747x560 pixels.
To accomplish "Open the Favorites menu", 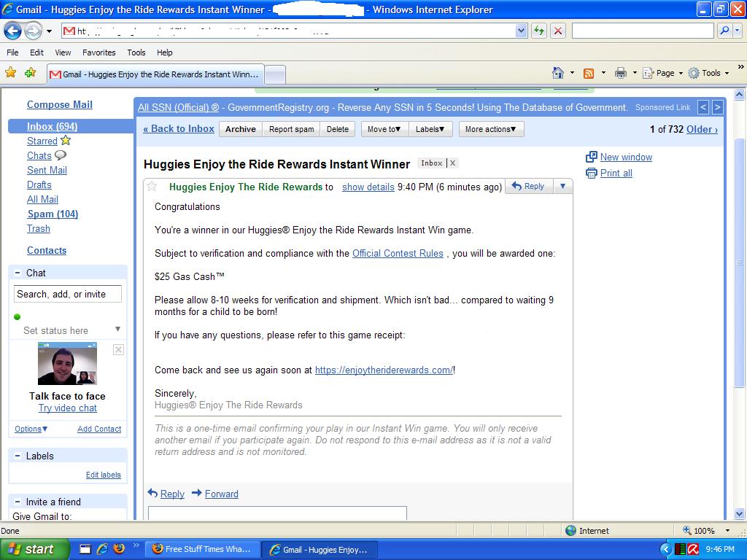I will coord(98,52).
